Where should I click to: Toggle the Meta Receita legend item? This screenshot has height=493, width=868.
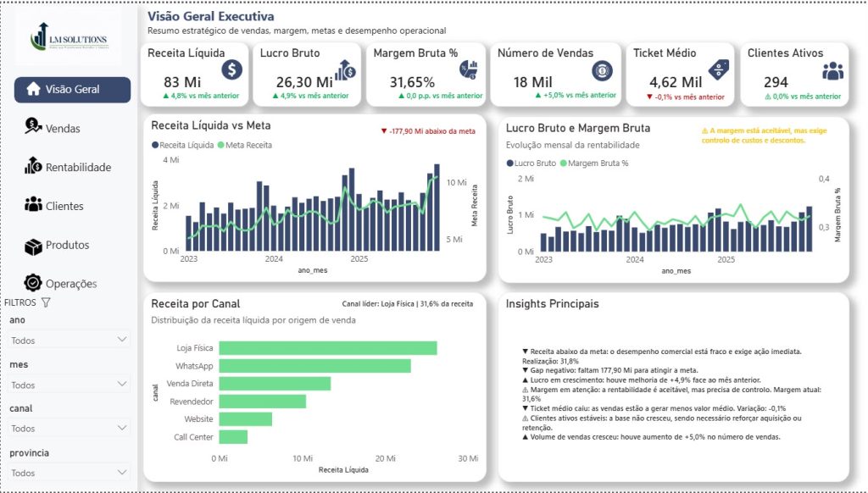tap(245, 145)
